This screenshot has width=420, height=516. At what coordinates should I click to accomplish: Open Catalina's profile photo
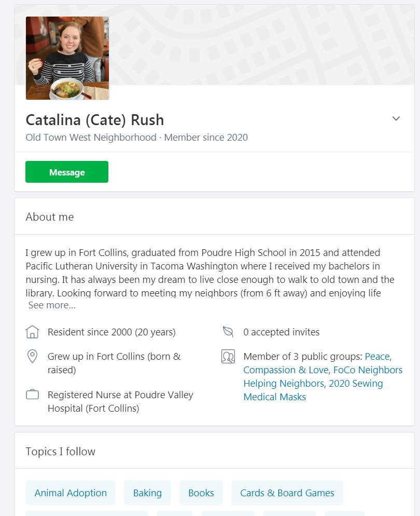[x=67, y=58]
